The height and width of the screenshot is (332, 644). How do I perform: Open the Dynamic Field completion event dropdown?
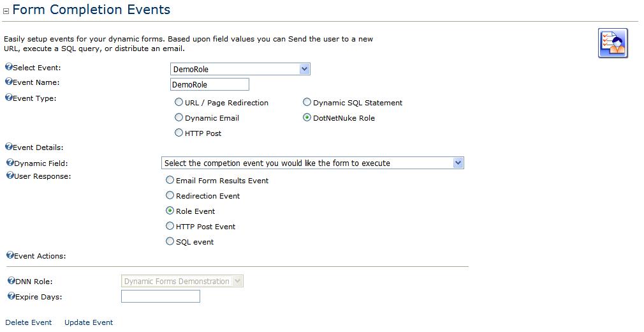312,163
